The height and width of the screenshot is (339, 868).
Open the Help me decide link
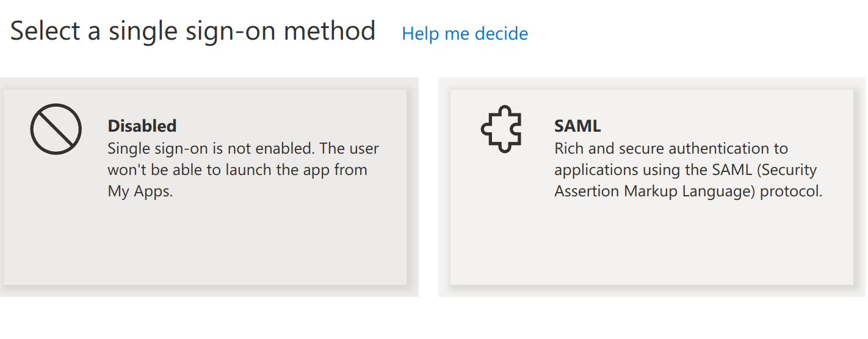click(465, 34)
